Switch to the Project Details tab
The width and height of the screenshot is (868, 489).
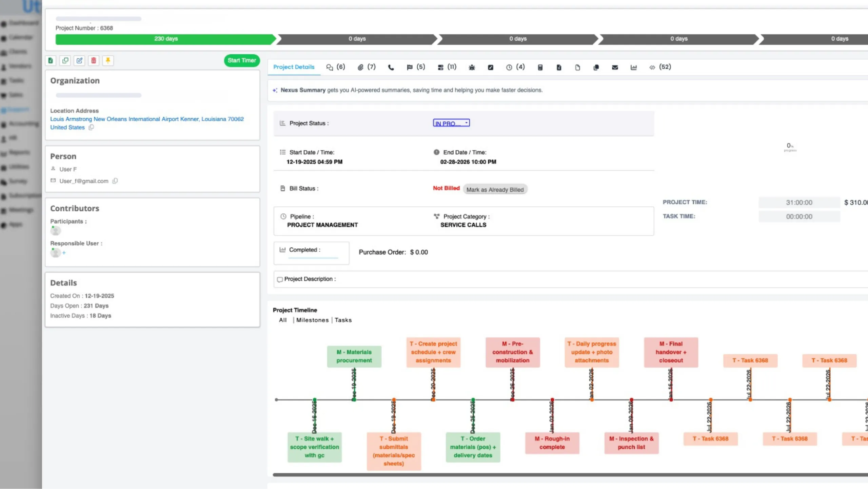pos(294,67)
